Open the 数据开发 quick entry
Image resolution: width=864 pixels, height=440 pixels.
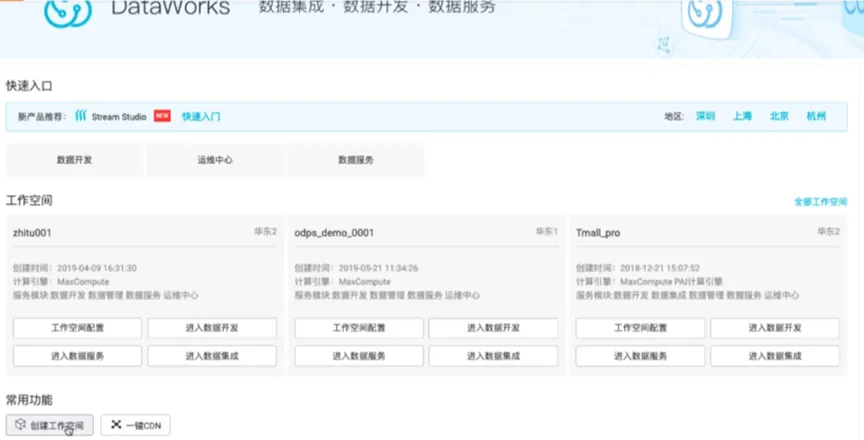(74, 160)
